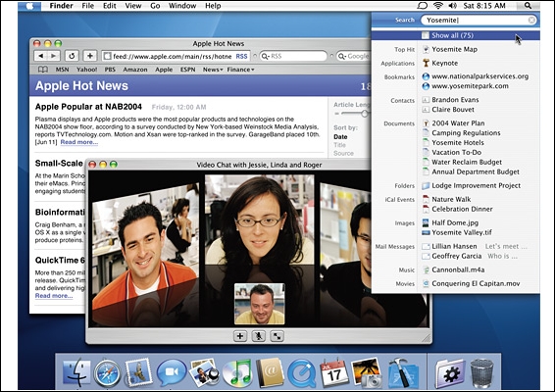Open Camping Regulations document

tap(466, 133)
